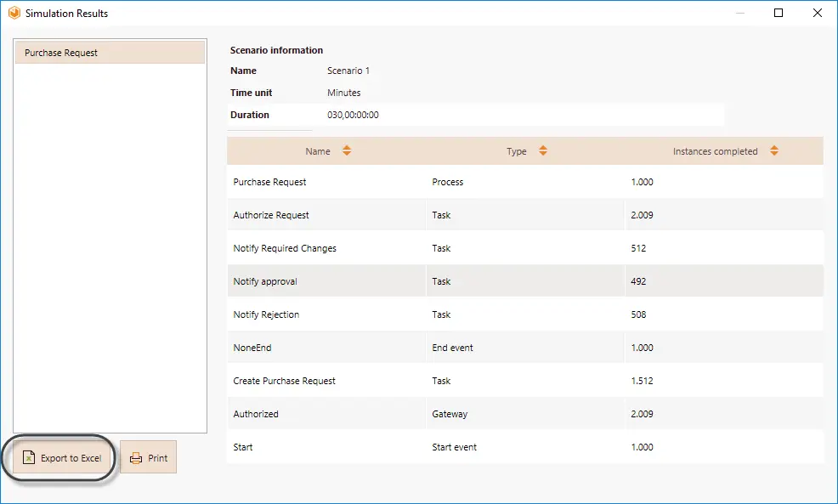Sort by Type column arrows
The image size is (838, 504).
pyautogui.click(x=543, y=150)
